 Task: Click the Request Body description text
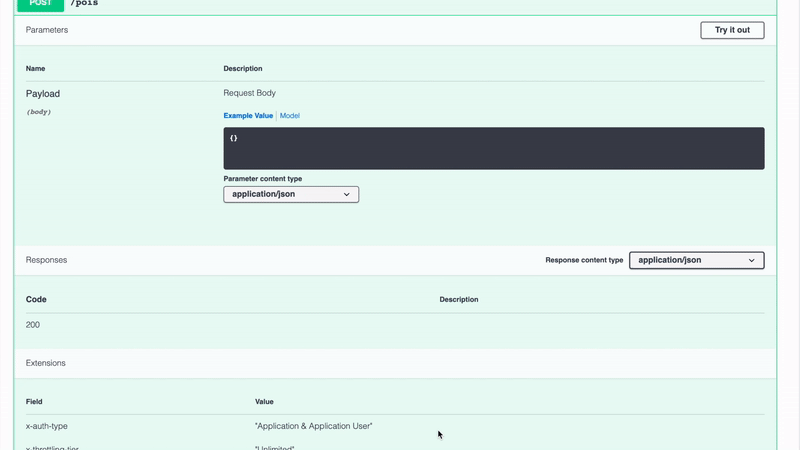click(x=249, y=93)
